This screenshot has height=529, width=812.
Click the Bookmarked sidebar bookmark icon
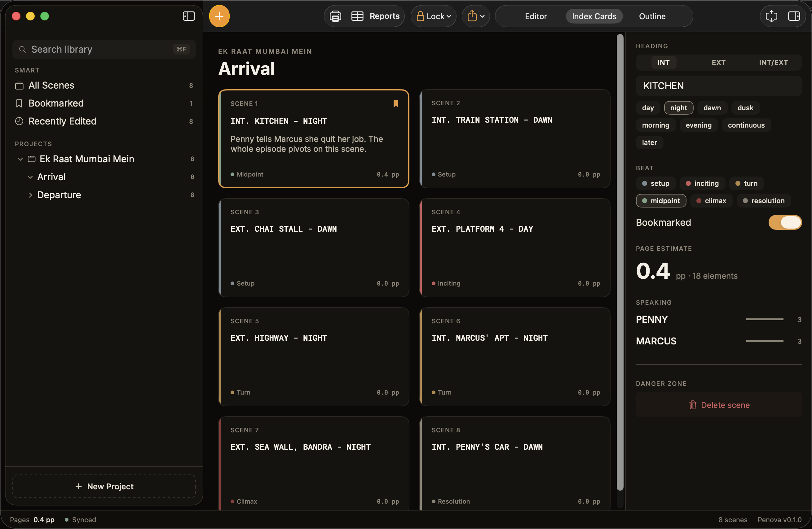pyautogui.click(x=19, y=103)
